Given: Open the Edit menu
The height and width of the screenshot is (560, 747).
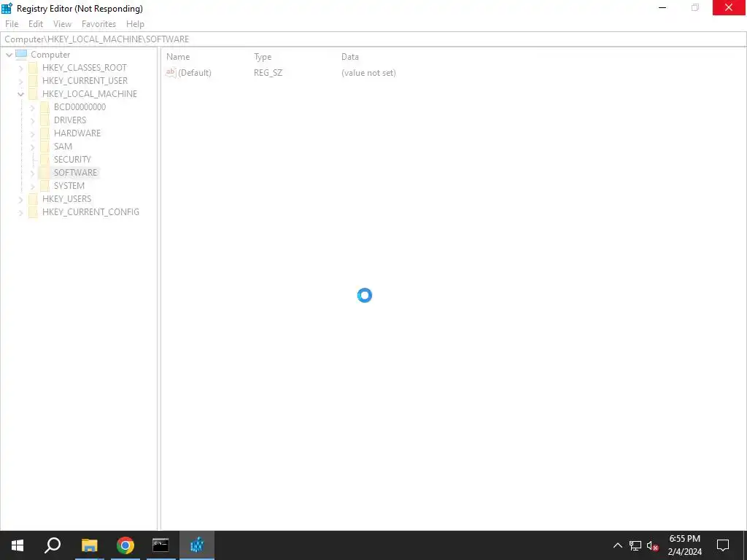Looking at the screenshot, I should 35,24.
